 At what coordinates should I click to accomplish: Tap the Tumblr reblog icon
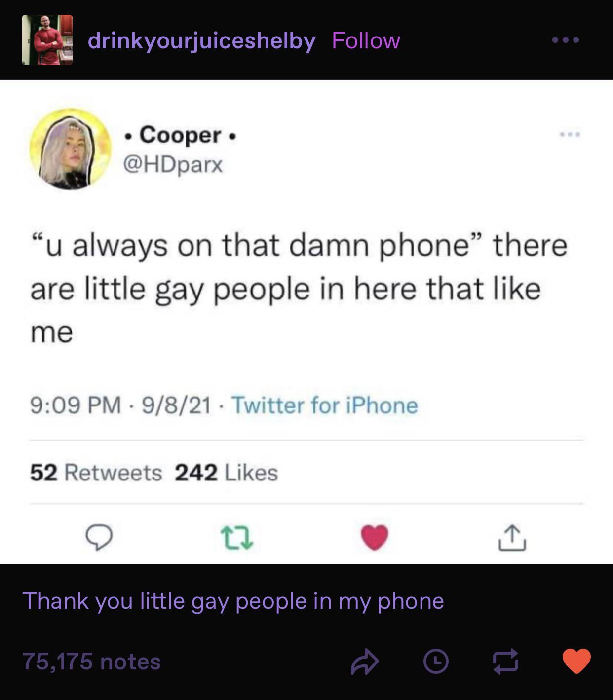[506, 662]
